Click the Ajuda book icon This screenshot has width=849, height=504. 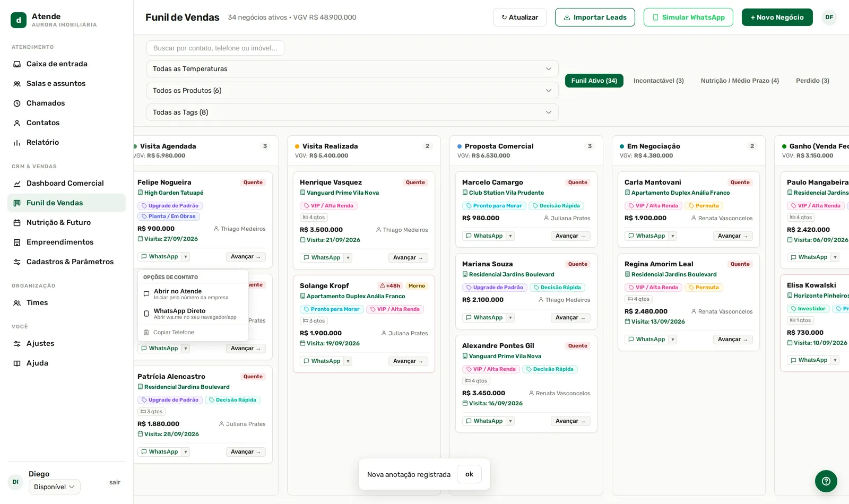[x=17, y=363]
